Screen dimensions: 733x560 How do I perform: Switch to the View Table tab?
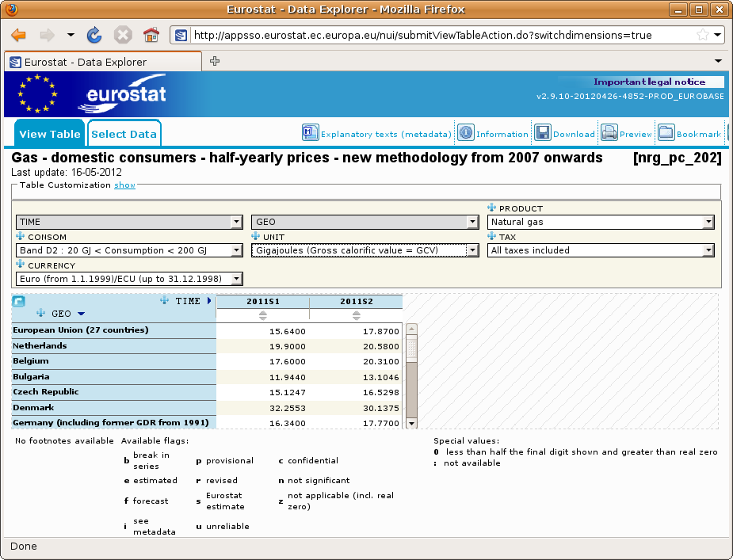50,134
